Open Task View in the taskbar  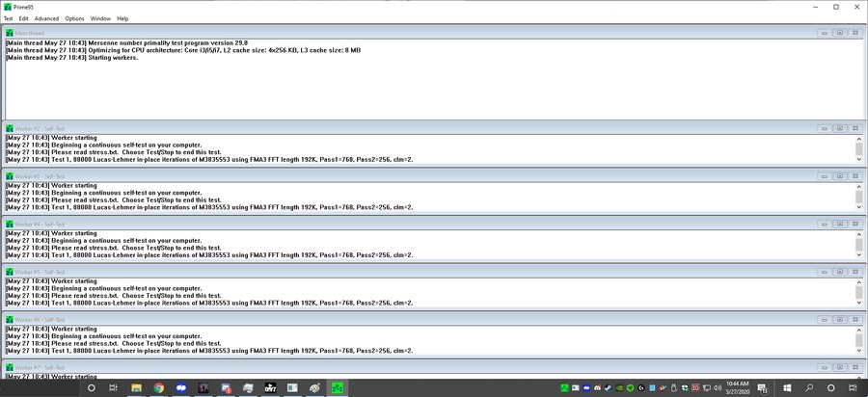pyautogui.click(x=114, y=387)
